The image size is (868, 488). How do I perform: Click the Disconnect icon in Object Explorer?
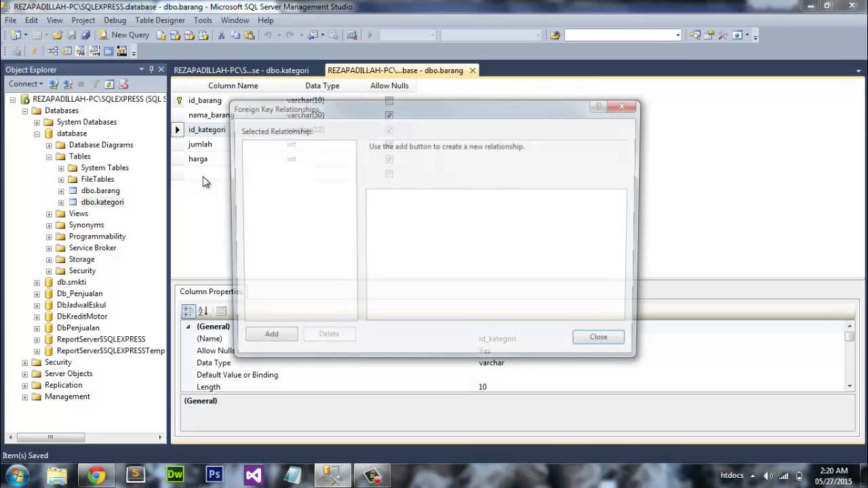pos(68,84)
